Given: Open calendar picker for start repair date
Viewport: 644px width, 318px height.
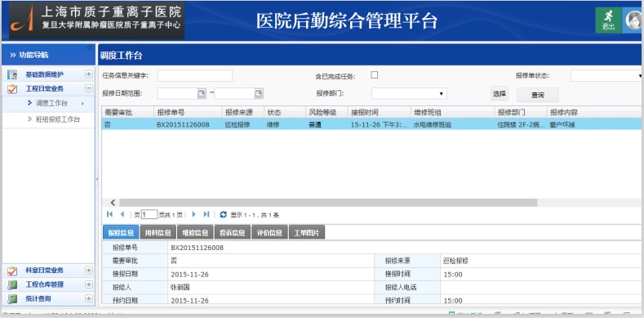Looking at the screenshot, I should tap(202, 94).
